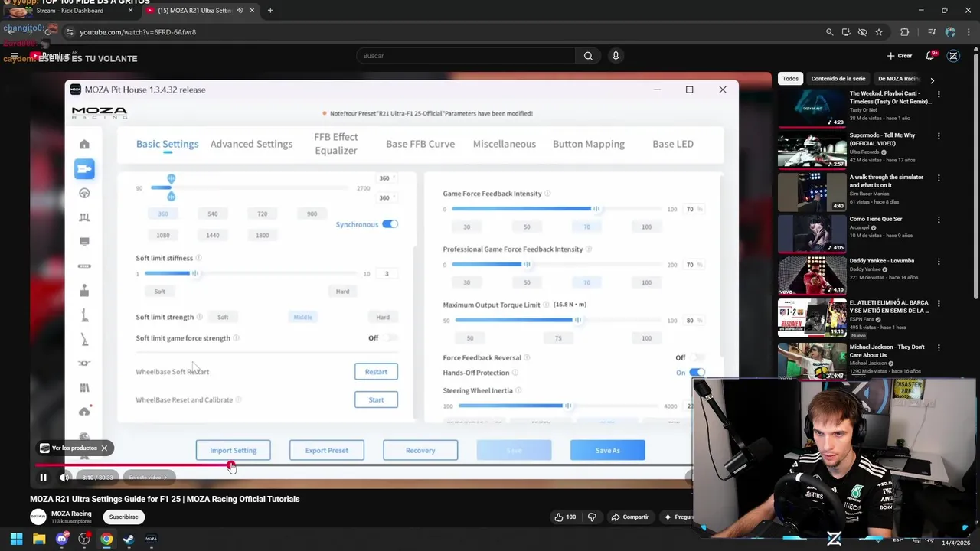Viewport: 980px width, 551px height.
Task: Click the YouTube search magnifier button
Action: (588, 56)
